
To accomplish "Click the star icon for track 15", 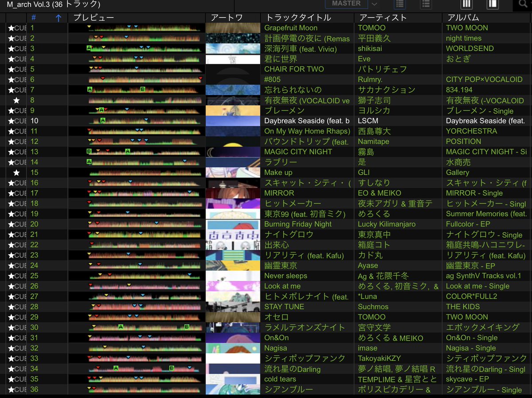I will (x=17, y=173).
